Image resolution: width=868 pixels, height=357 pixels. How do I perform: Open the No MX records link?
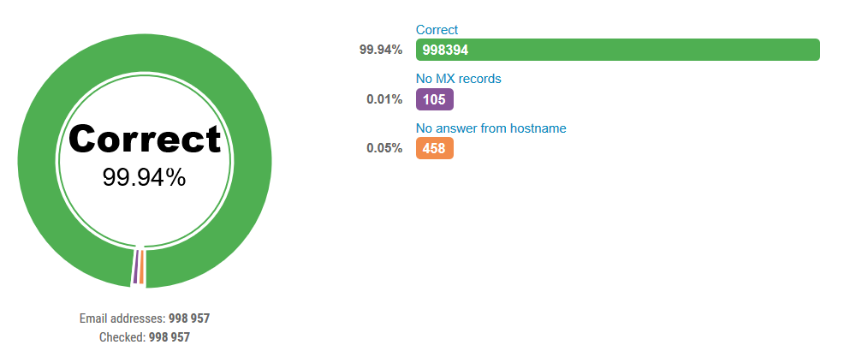coord(458,79)
